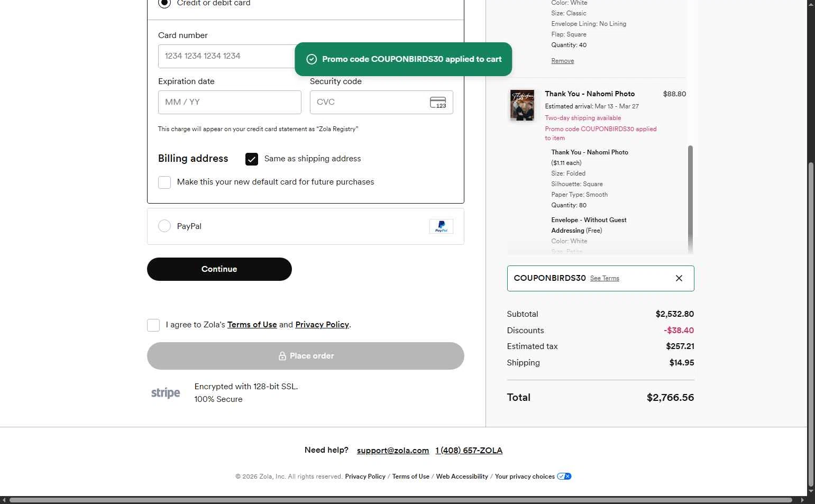Click the Place order button
Screen dimensions: 815x504
[x=306, y=356]
